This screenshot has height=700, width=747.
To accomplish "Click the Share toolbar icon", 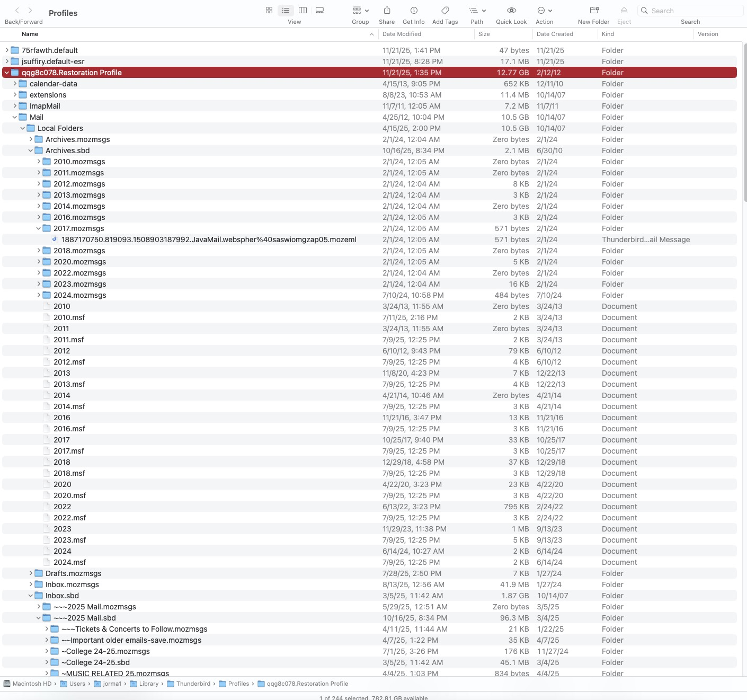I will (387, 10).
